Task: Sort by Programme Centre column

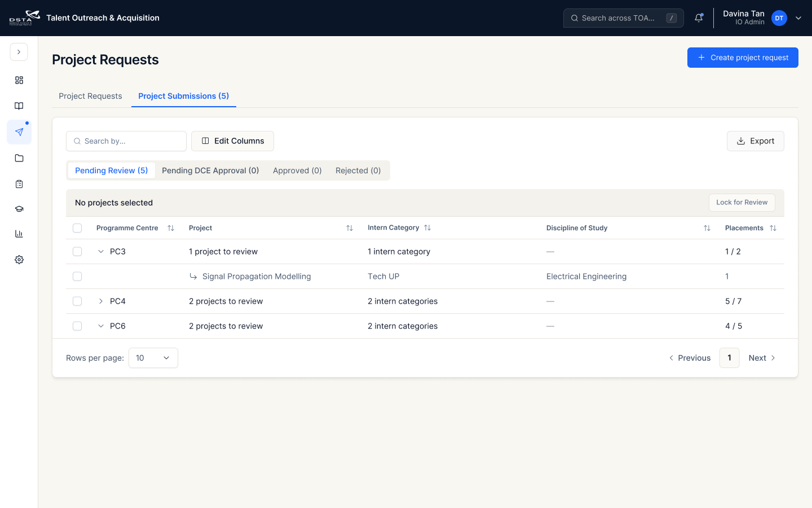Action: [x=171, y=228]
